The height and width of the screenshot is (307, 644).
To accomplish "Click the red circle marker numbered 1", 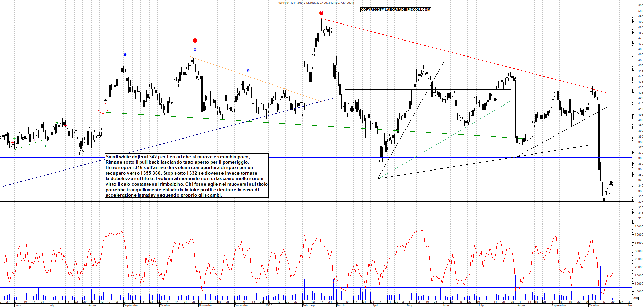I will point(195,41).
